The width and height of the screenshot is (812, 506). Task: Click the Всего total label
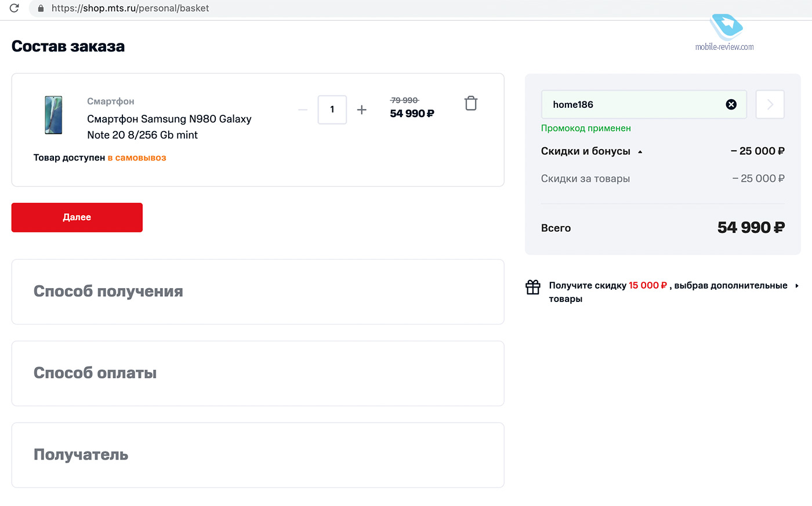(556, 228)
